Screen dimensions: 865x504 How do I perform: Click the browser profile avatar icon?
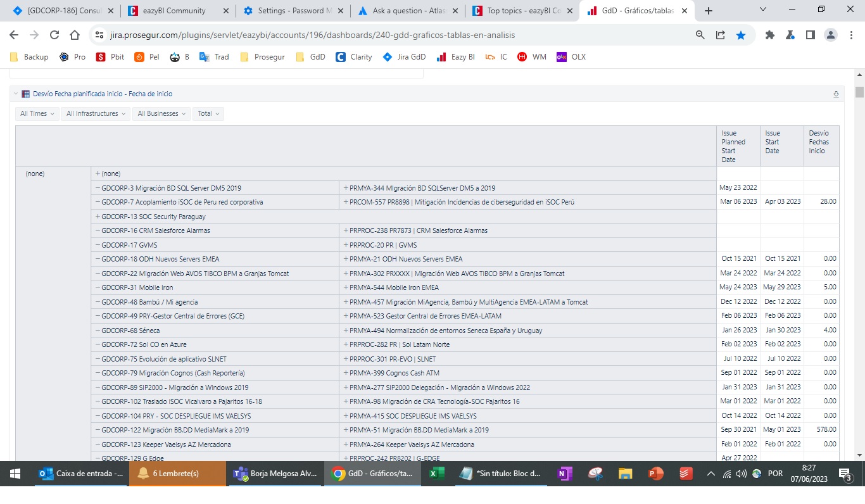pos(830,35)
